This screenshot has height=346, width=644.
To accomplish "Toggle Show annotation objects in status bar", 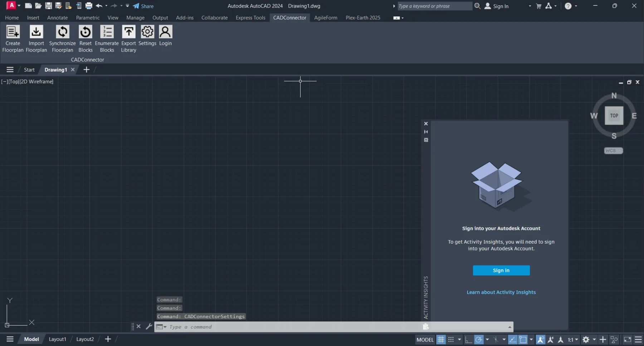I will (541, 340).
